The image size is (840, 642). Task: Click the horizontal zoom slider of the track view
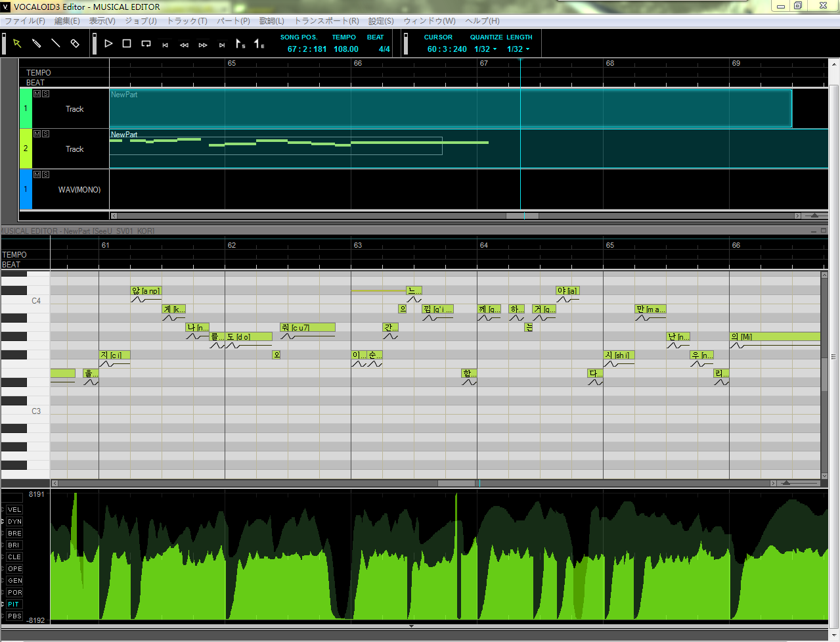[815, 216]
